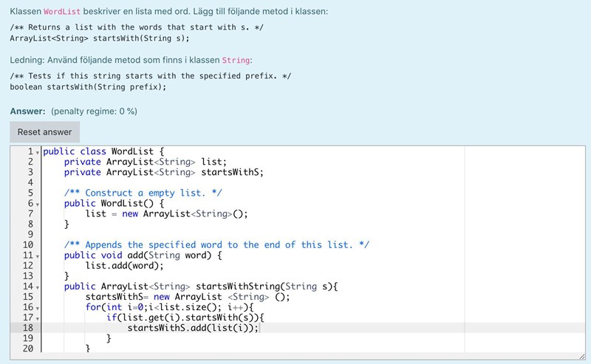Place cursor at end of startsWithS.add(list(i)); line

[x=260, y=328]
